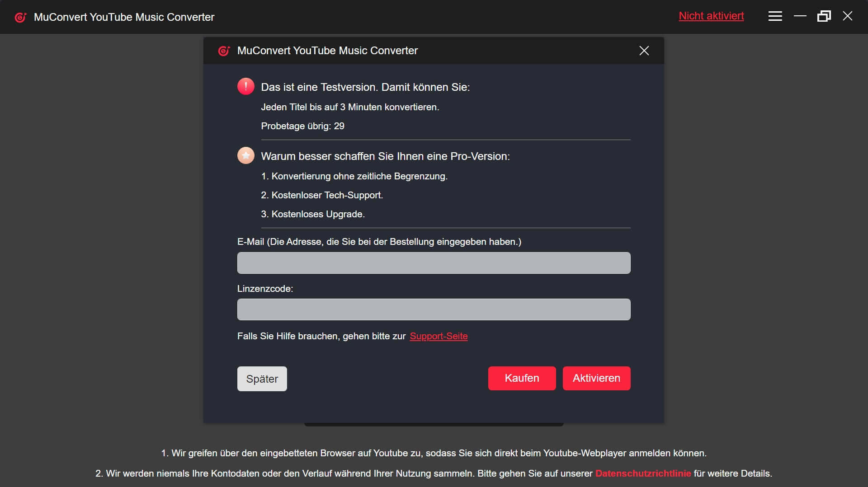
Task: Focus the E-Mail input field
Action: (434, 263)
